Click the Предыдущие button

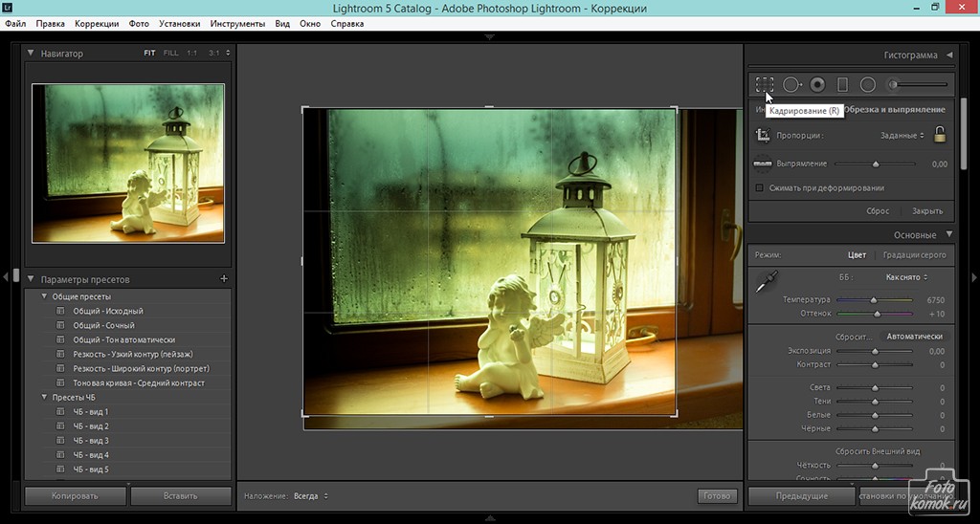(802, 496)
